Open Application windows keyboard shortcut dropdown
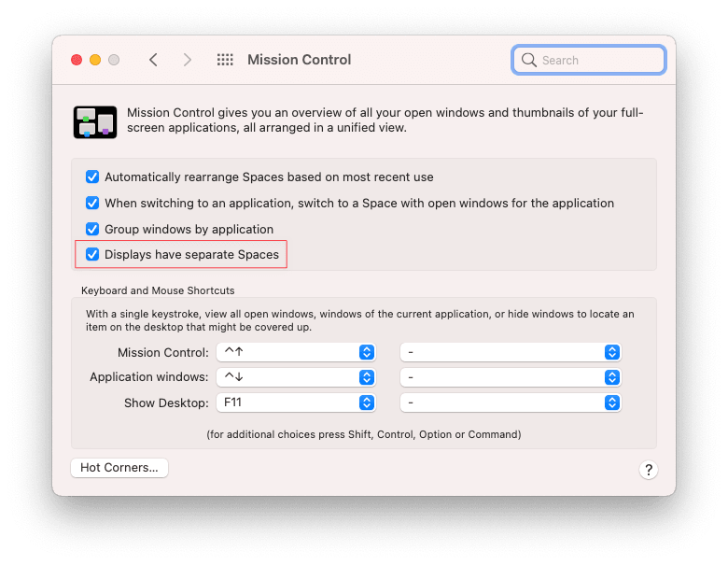 coord(296,377)
